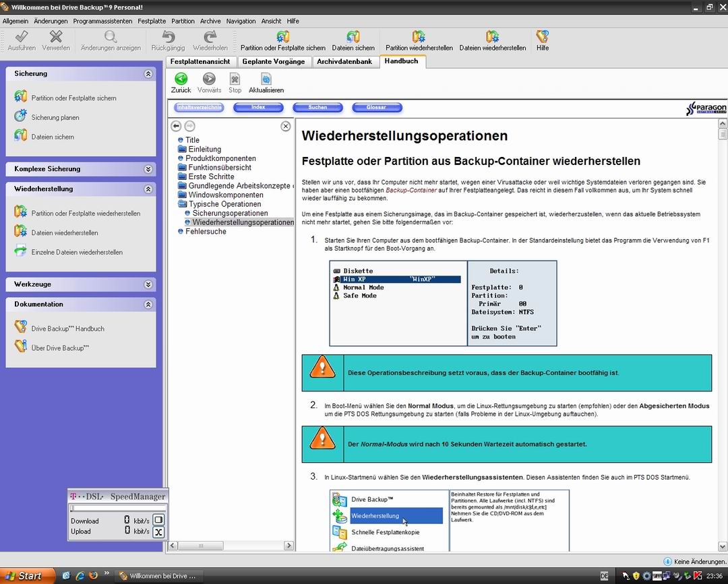Open the Allgemein menu
The height and width of the screenshot is (584, 728).
(x=16, y=21)
